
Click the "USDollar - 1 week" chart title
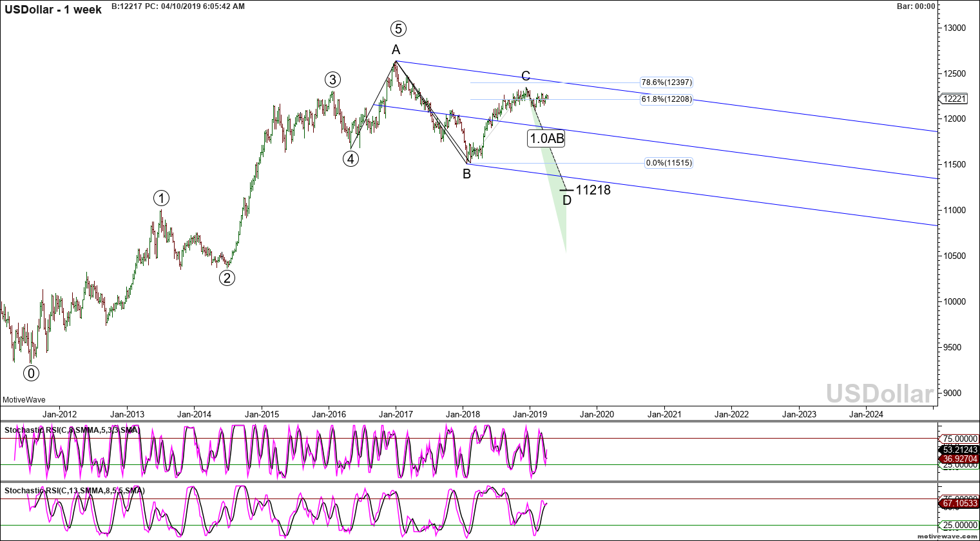tap(53, 10)
